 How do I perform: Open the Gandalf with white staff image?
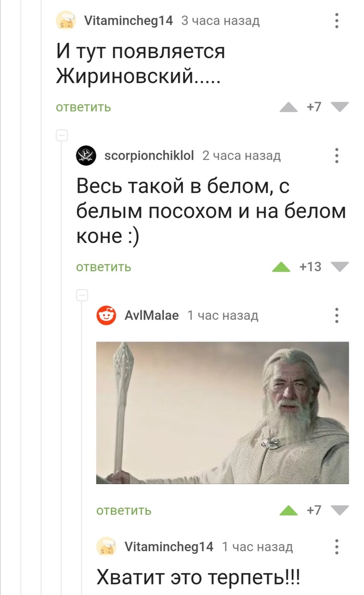tap(223, 413)
